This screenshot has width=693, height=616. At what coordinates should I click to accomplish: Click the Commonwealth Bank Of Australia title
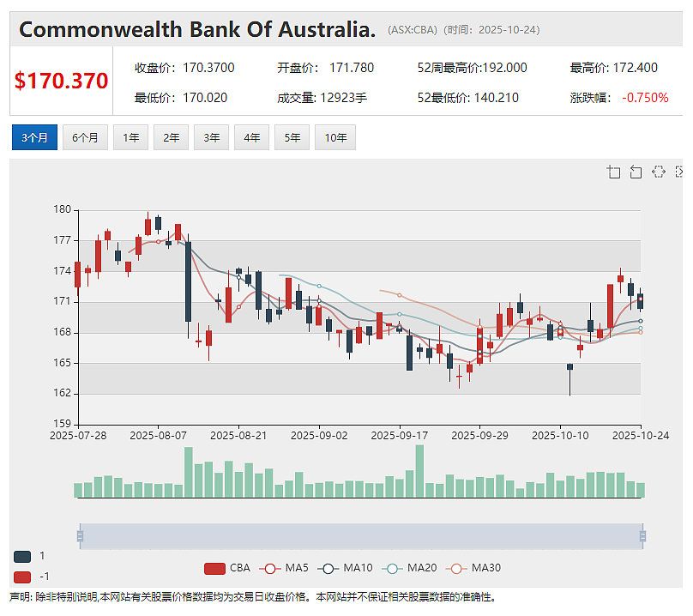197,30
